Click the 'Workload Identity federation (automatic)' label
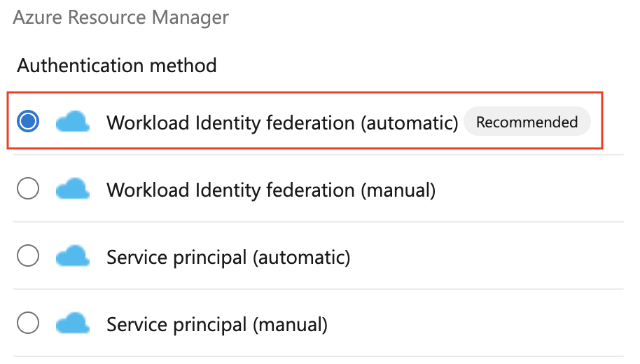The height and width of the screenshot is (364, 640). (282, 122)
